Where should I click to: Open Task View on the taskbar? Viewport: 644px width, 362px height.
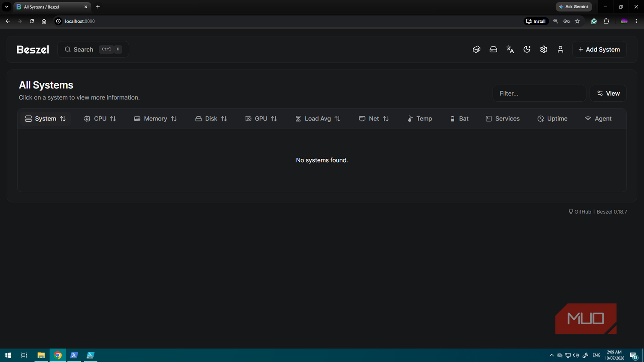[24, 355]
